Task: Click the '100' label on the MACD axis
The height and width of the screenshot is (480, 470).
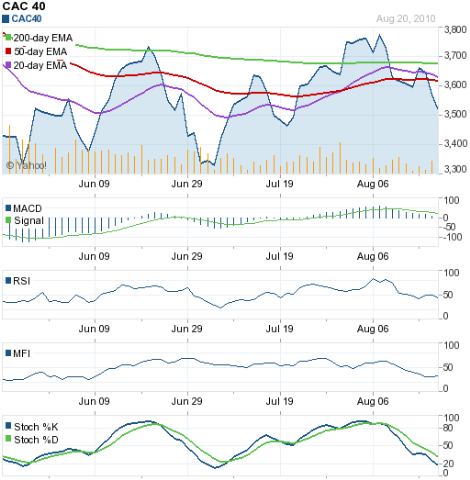Action: click(x=451, y=200)
